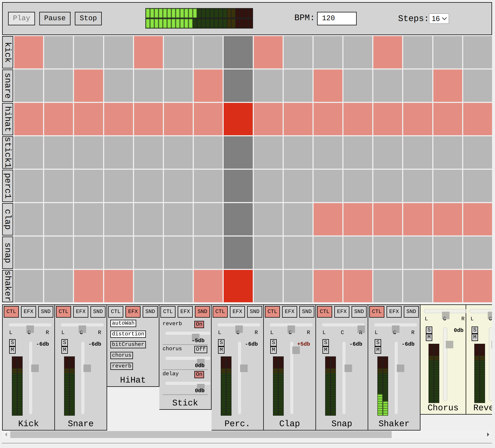Solo the Snare channel
The height and width of the screenshot is (448, 495).
coord(65,343)
